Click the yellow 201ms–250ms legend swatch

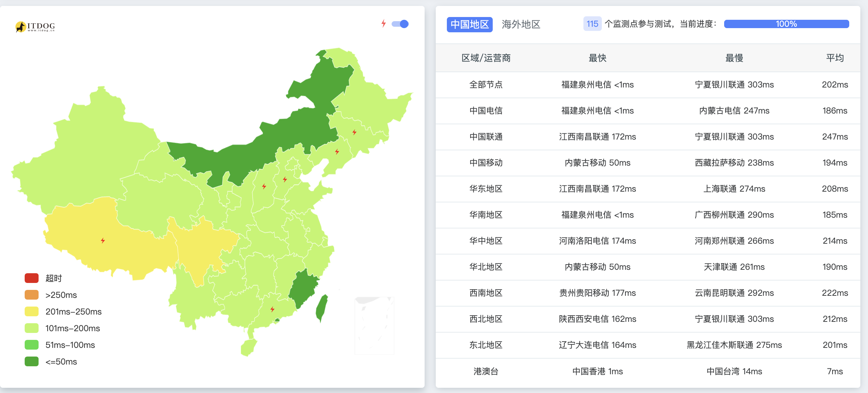point(32,311)
